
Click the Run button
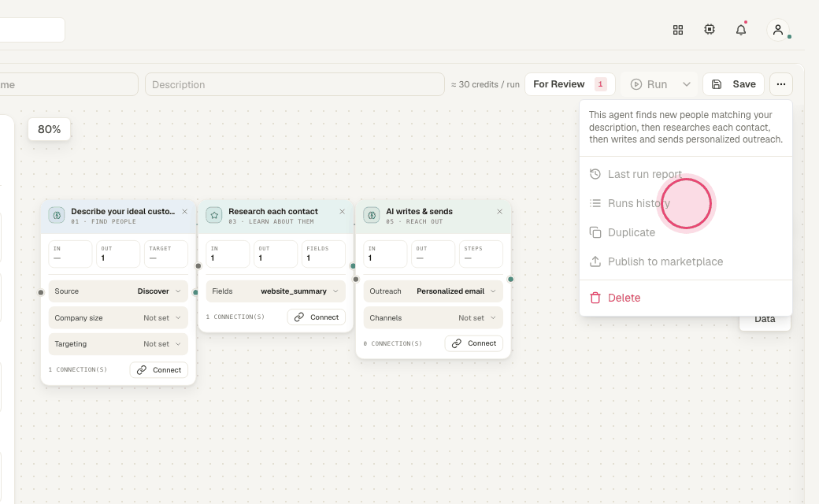[x=649, y=84]
